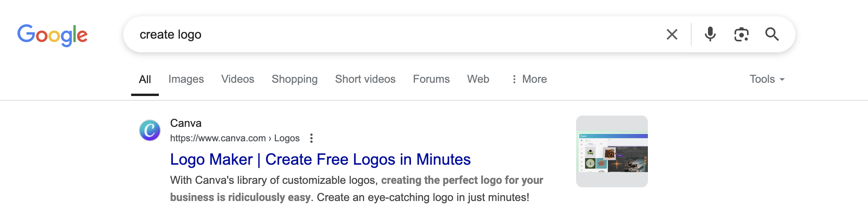This screenshot has width=868, height=217.
Task: Open the Logo Maker Canva result link
Action: pos(320,160)
